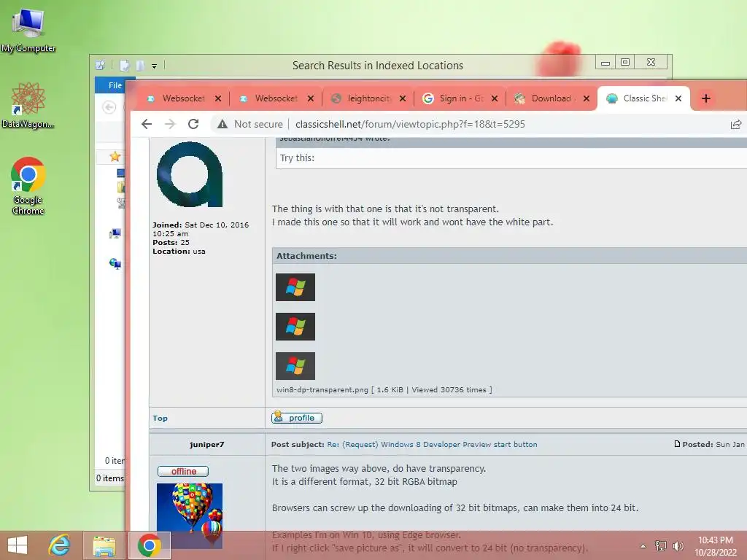Share this page icon in address bar

tap(736, 124)
